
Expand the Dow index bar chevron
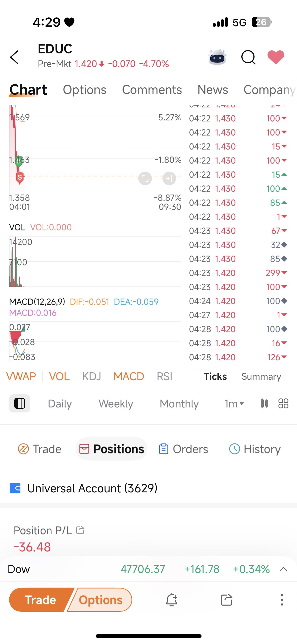pyautogui.click(x=283, y=569)
